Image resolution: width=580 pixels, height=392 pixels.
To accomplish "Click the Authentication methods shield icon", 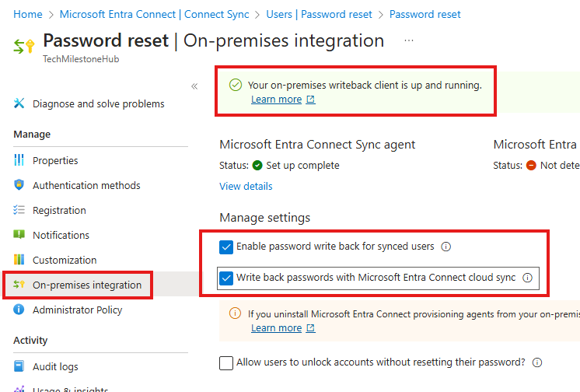I will 19,185.
